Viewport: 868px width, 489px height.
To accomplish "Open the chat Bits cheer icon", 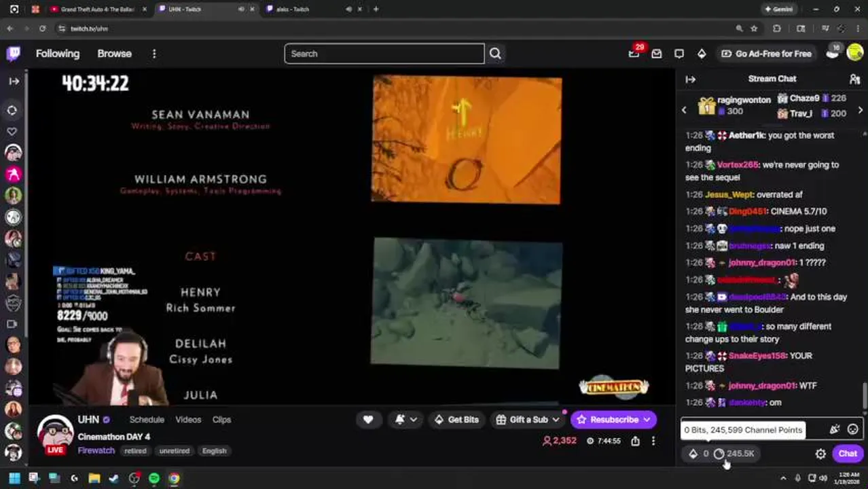I will point(835,429).
